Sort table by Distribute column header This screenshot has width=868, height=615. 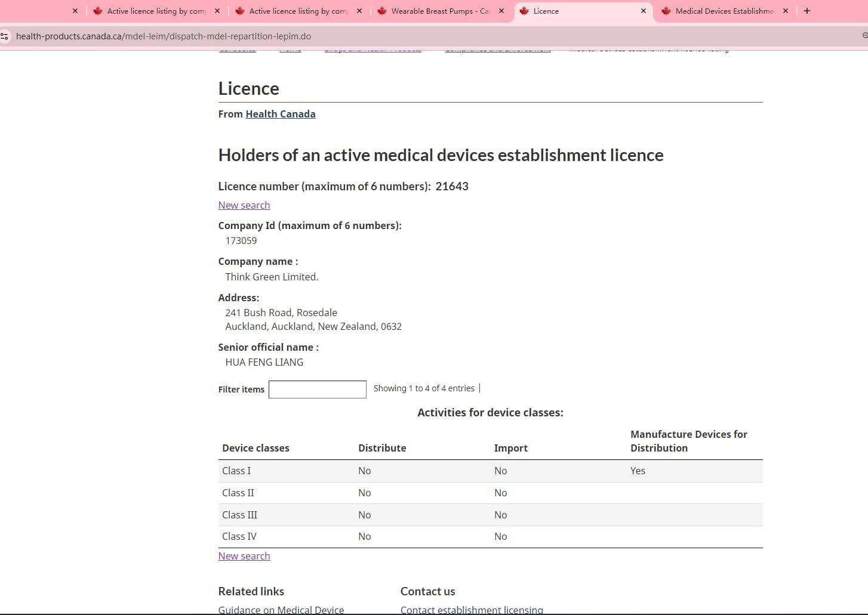coord(381,448)
